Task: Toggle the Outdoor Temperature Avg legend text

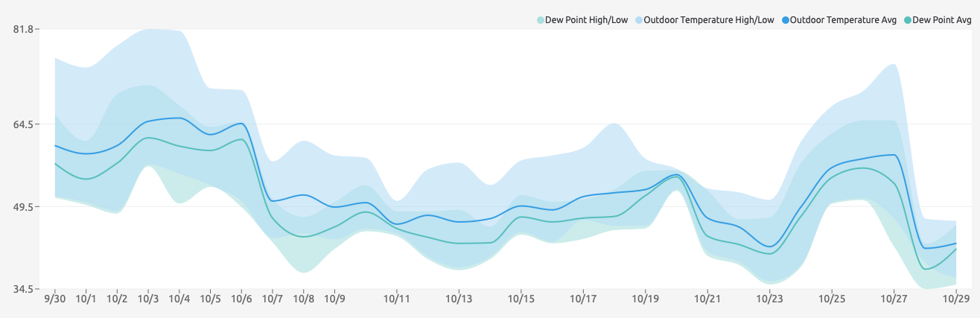Action: point(843,20)
